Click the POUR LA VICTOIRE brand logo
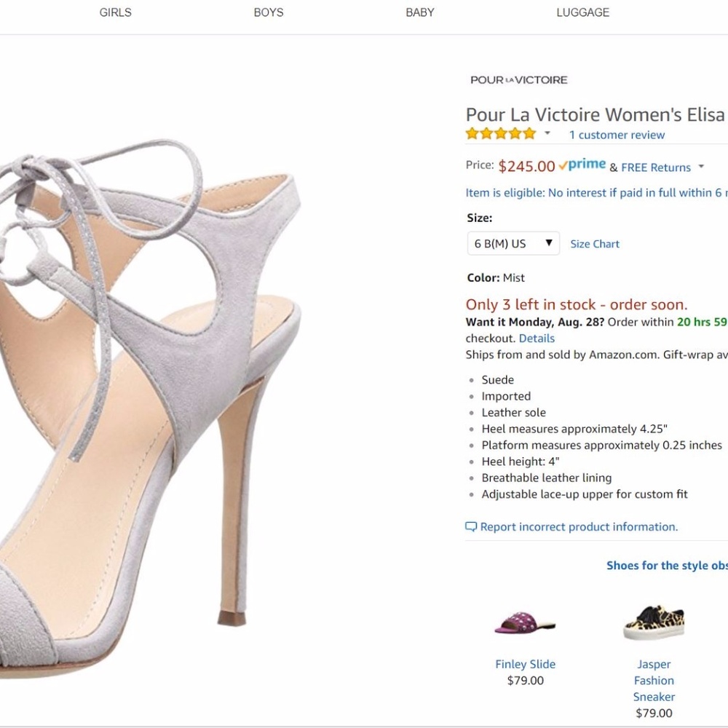This screenshot has height=728, width=728. click(x=518, y=79)
